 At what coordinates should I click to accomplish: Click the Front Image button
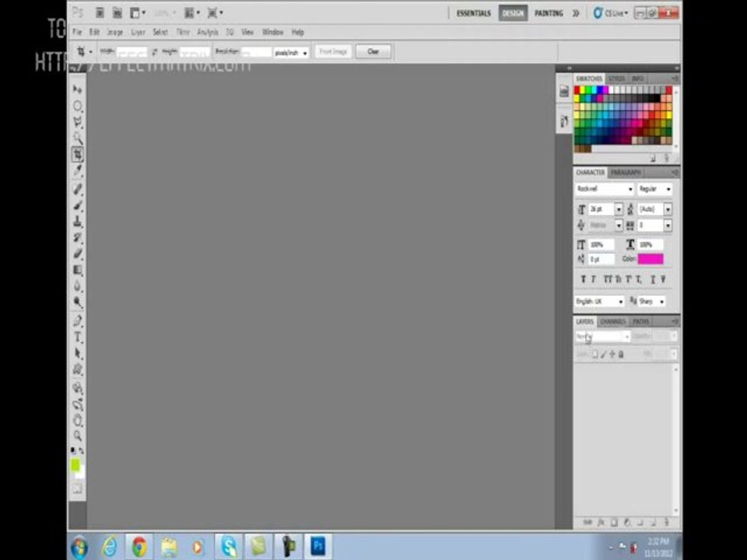click(x=332, y=51)
